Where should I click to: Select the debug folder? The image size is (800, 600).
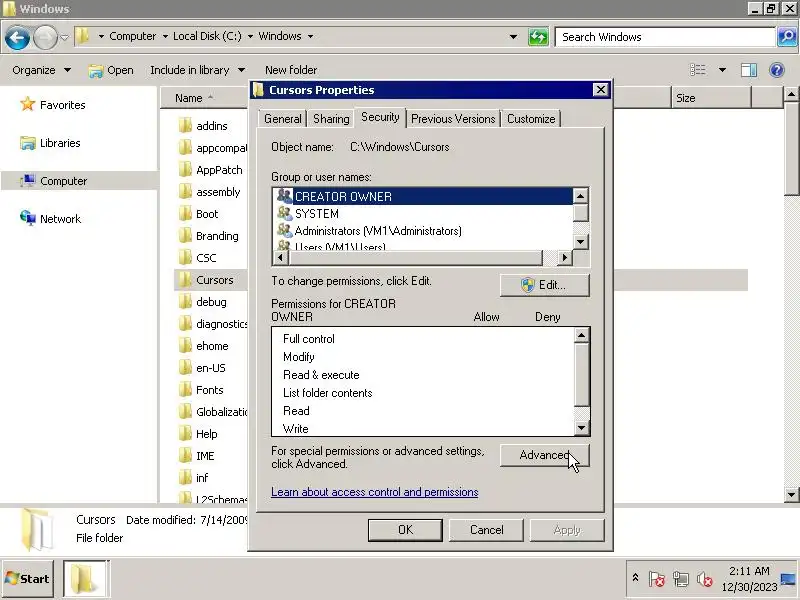click(203, 302)
